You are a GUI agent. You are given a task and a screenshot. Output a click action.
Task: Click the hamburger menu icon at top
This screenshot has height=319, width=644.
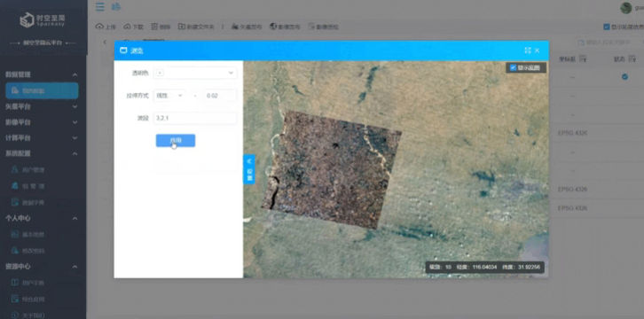point(100,7)
